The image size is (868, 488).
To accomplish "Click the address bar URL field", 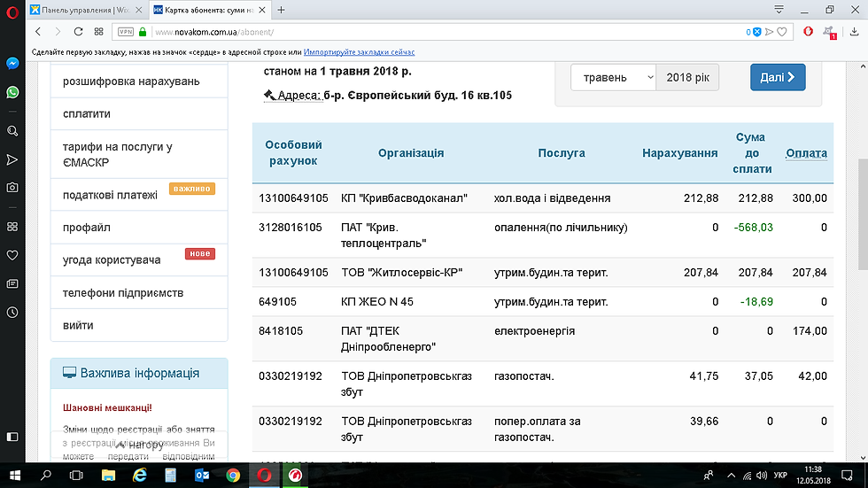I will click(443, 32).
